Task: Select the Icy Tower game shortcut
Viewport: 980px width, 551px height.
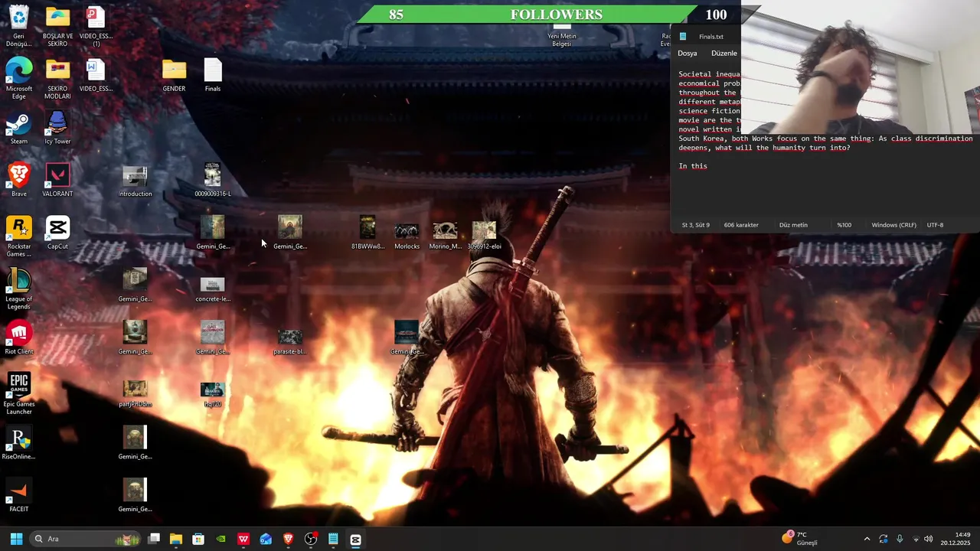Action: [57, 128]
